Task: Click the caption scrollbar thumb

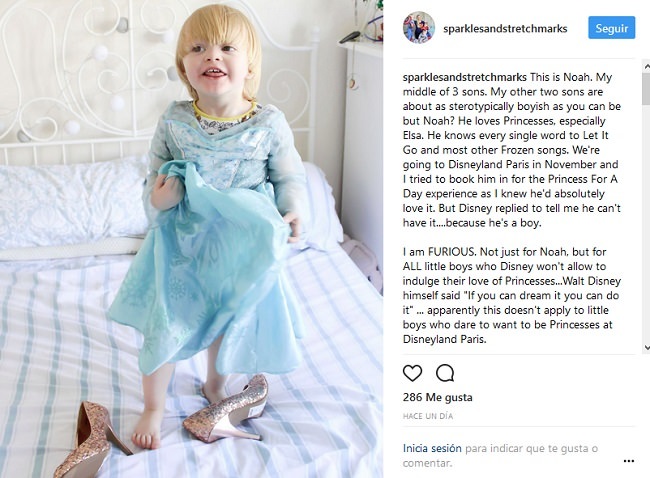Action: [x=646, y=89]
